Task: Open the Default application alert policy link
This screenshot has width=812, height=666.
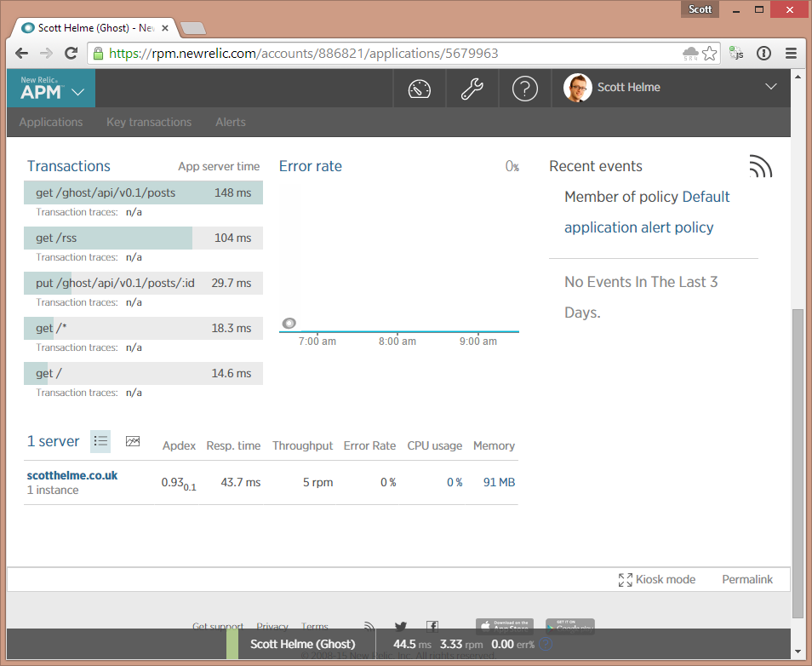Action: point(647,212)
